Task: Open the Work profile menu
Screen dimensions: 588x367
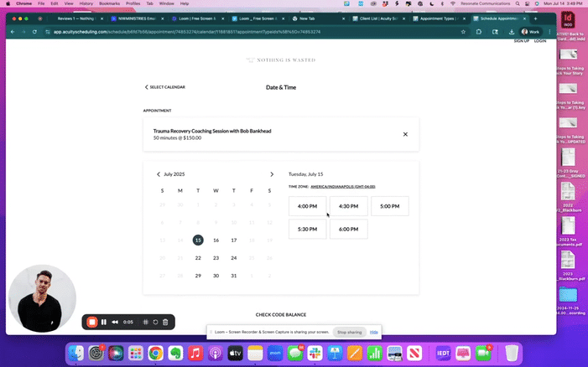Action: [x=531, y=32]
